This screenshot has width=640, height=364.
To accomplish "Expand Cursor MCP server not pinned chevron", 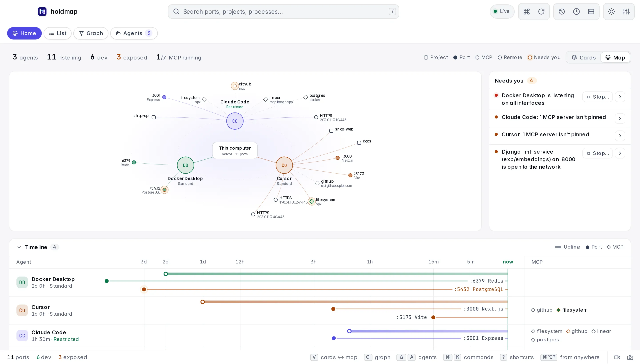I will pyautogui.click(x=620, y=136).
